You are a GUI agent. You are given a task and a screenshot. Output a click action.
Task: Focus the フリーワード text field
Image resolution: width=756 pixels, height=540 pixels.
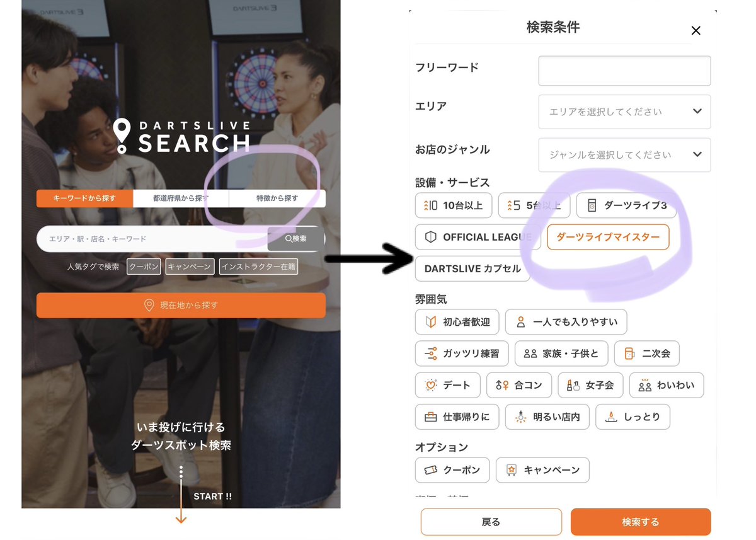pyautogui.click(x=624, y=71)
